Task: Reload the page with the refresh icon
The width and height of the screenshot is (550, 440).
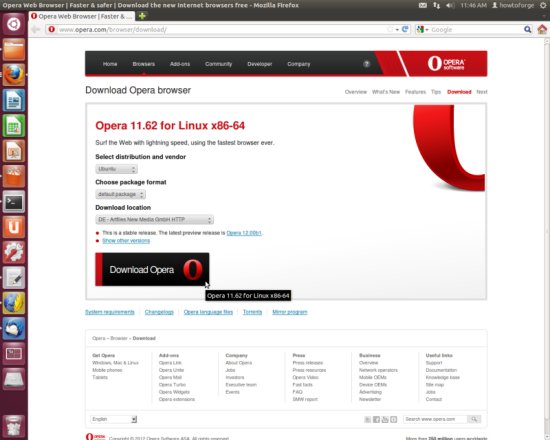Action: [405, 29]
